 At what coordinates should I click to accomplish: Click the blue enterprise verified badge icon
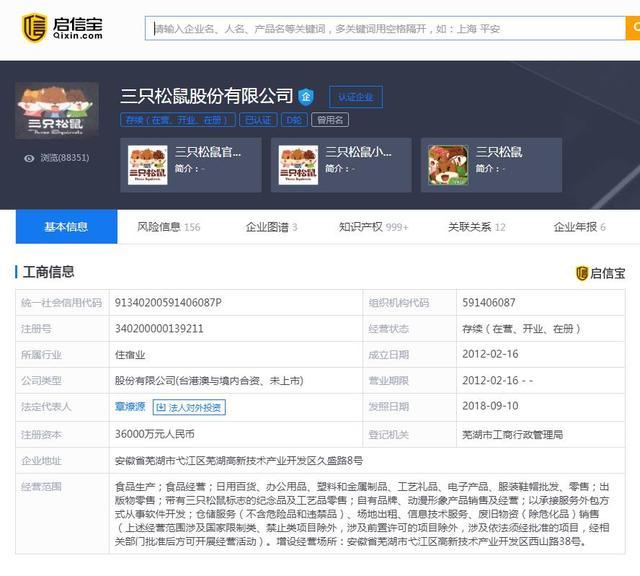(306, 96)
